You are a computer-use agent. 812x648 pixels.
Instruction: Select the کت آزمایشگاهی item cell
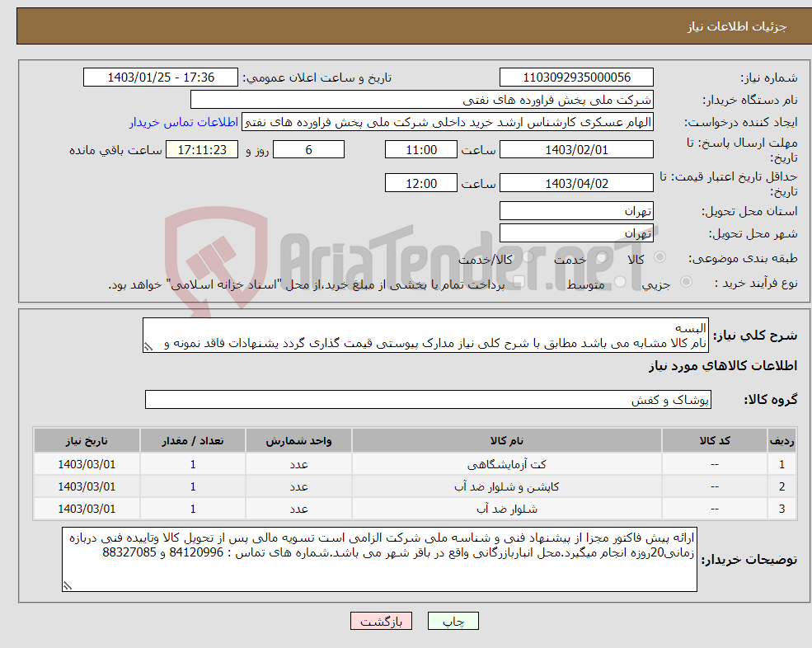click(x=506, y=465)
